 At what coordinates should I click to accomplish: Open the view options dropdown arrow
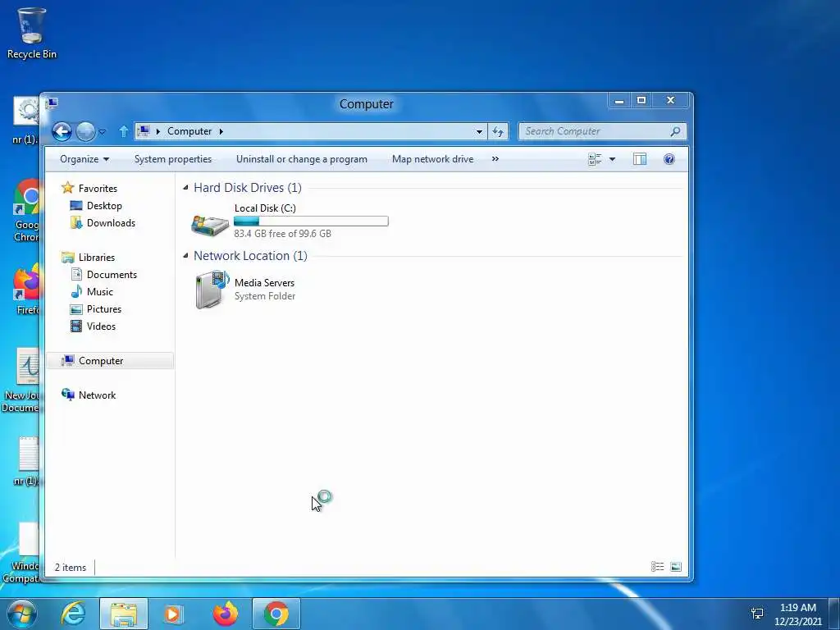click(612, 159)
